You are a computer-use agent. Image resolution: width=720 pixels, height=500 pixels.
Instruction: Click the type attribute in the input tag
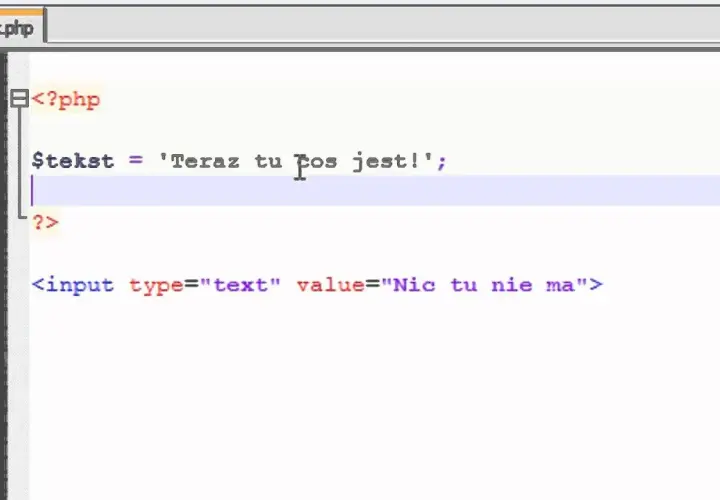[x=157, y=286]
